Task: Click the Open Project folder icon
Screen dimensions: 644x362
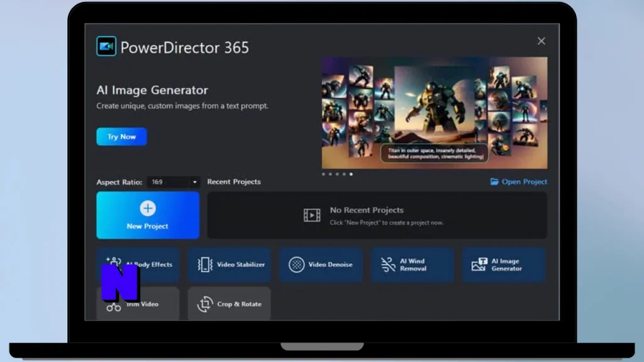Action: (494, 182)
